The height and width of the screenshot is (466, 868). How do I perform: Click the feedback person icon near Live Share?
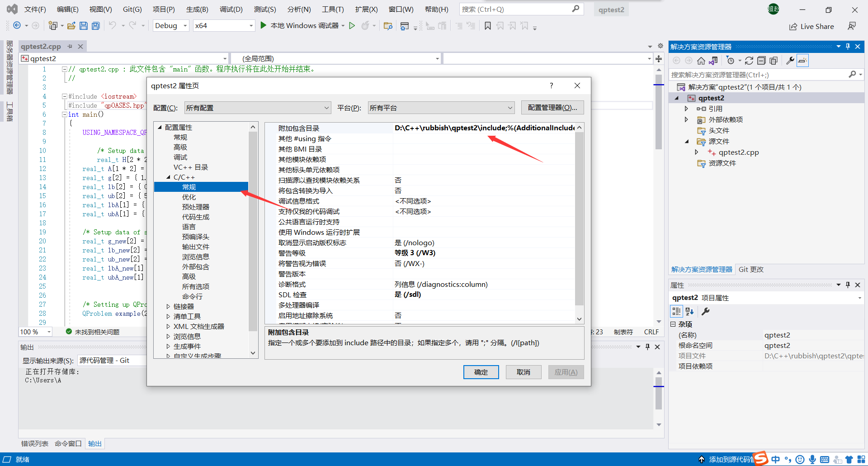click(852, 26)
